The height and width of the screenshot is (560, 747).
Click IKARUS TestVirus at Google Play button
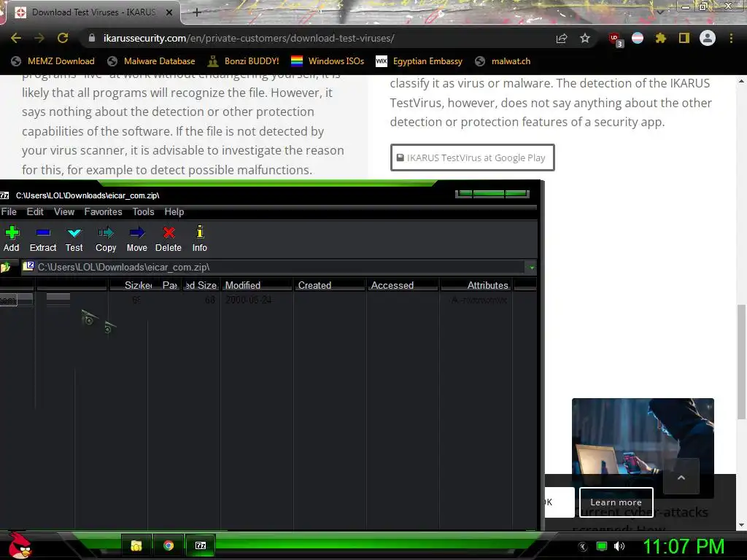(x=472, y=157)
